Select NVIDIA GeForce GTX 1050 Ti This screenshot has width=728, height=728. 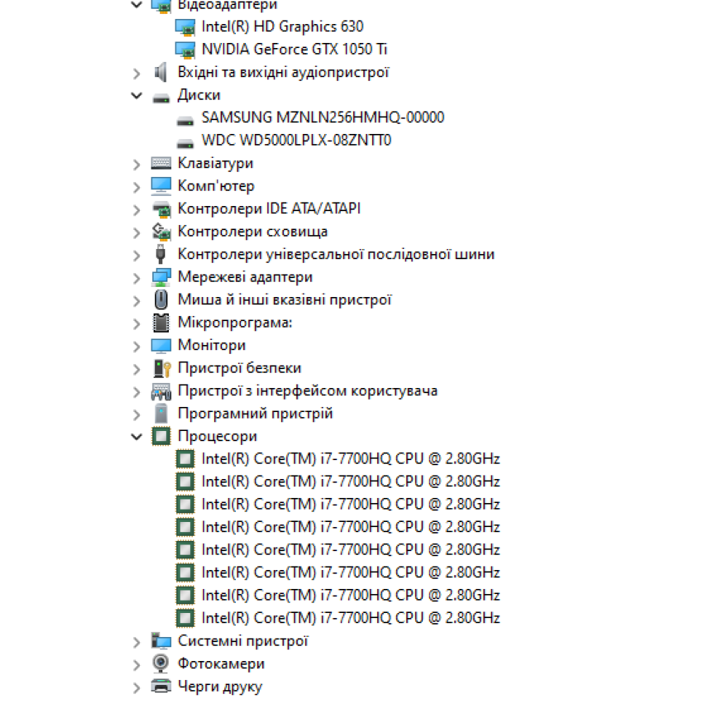click(x=294, y=50)
